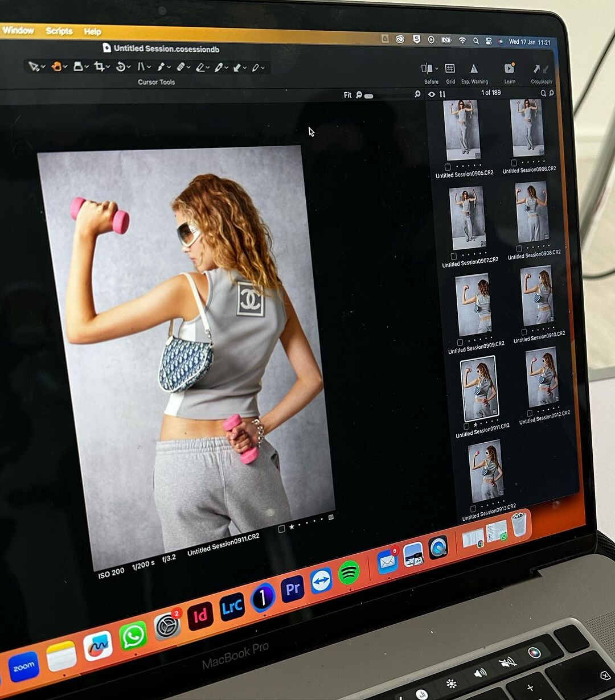Tick the color tag checkbox under main viewer image

(281, 529)
